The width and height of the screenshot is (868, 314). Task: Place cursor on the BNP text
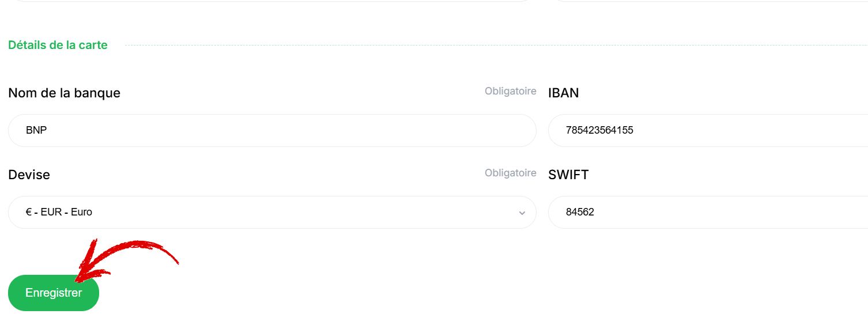coord(36,130)
